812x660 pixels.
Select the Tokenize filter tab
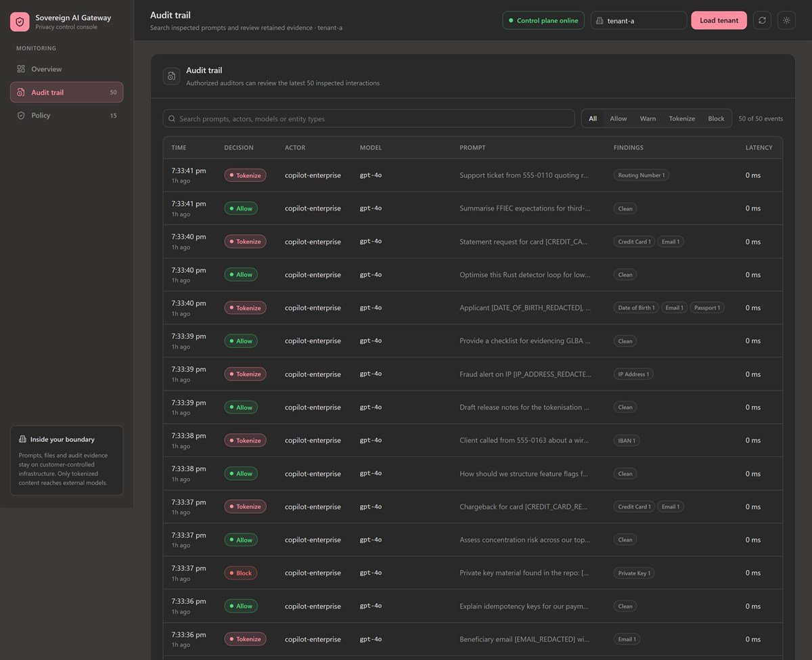[681, 118]
